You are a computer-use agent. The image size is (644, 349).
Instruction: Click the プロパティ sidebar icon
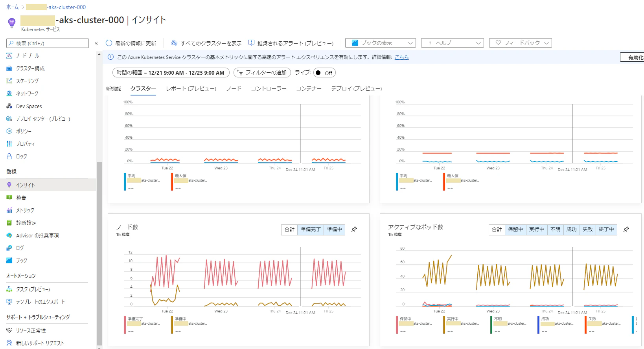point(9,144)
